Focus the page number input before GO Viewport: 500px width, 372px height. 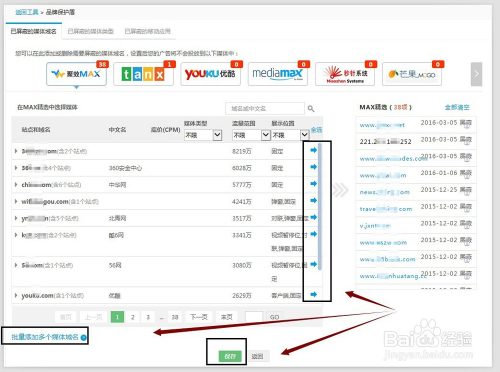(x=254, y=317)
